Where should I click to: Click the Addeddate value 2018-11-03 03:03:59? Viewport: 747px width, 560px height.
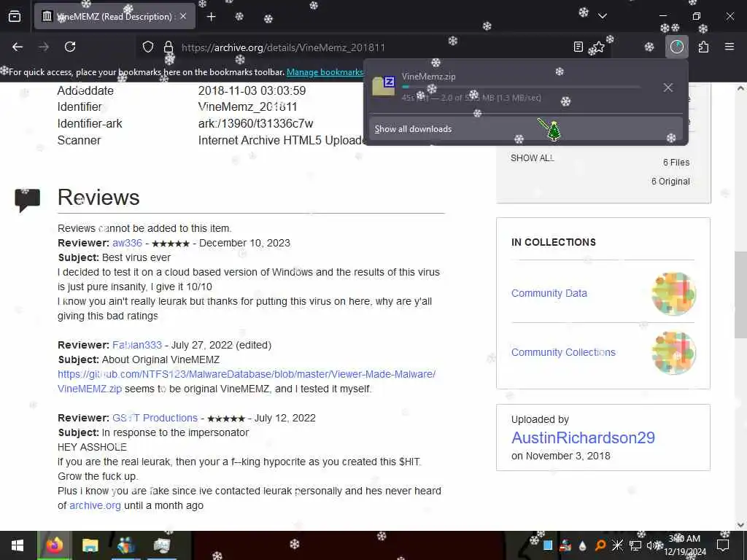(x=252, y=90)
